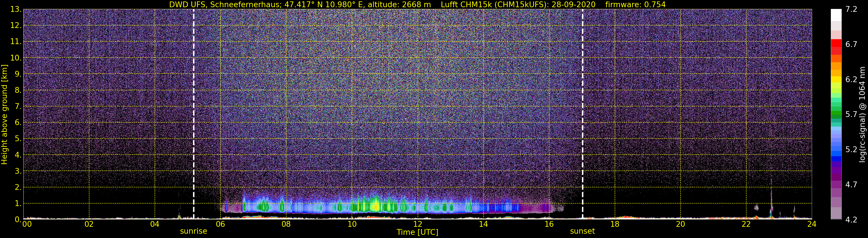
Task: Click the firmware: 0.754 text
Action: click(635, 4)
